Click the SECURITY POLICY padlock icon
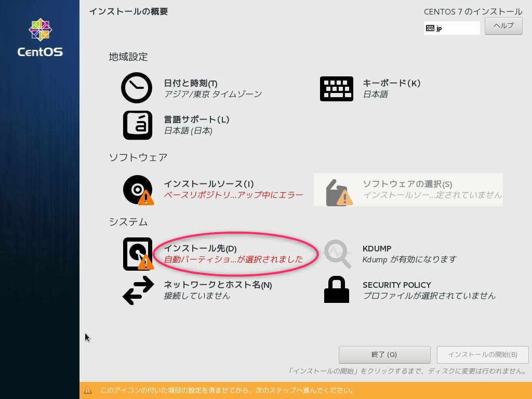Screen dimensions: 532x399 click(x=336, y=289)
